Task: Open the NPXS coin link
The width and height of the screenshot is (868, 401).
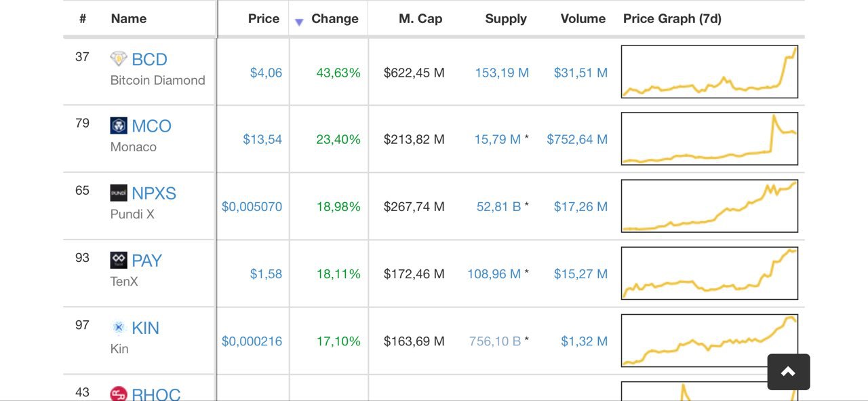Action: 154,193
